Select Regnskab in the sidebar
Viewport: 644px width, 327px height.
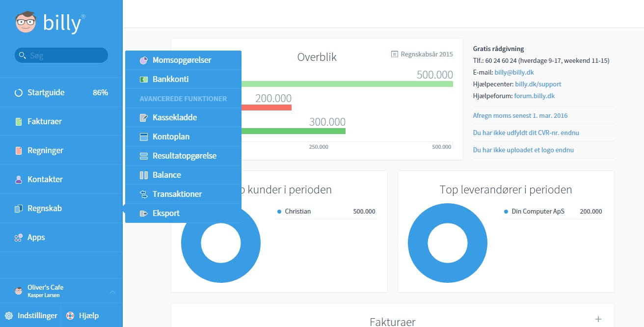coord(61,208)
